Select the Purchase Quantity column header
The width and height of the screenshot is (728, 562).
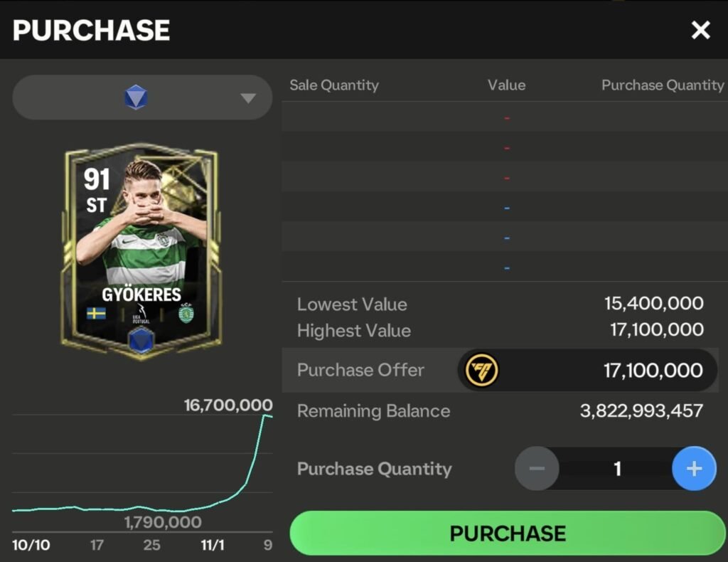click(662, 85)
